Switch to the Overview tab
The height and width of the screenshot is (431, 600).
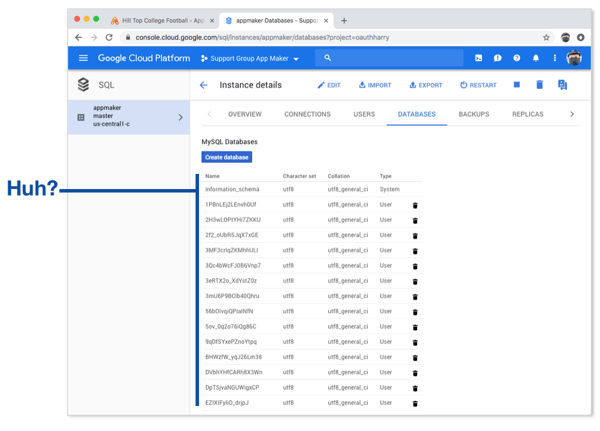point(245,114)
